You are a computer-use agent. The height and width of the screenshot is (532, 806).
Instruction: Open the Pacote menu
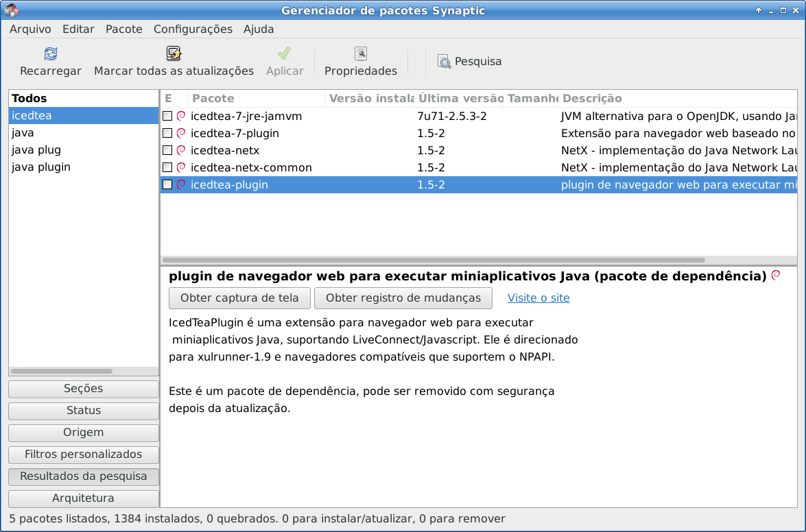[x=124, y=29]
